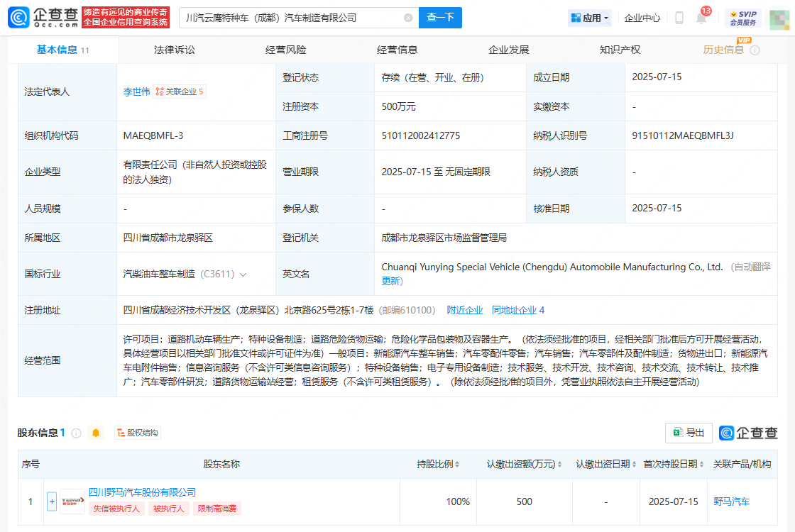Click the user avatar in top right
This screenshot has height=532, width=795.
pos(779,18)
